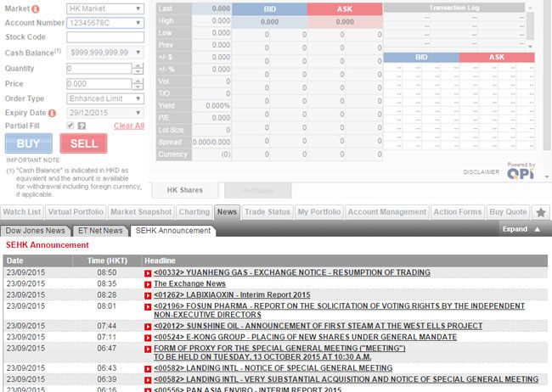Decrease Quantity with the down stepper arrow
The width and height of the screenshot is (552, 392).
click(x=138, y=71)
